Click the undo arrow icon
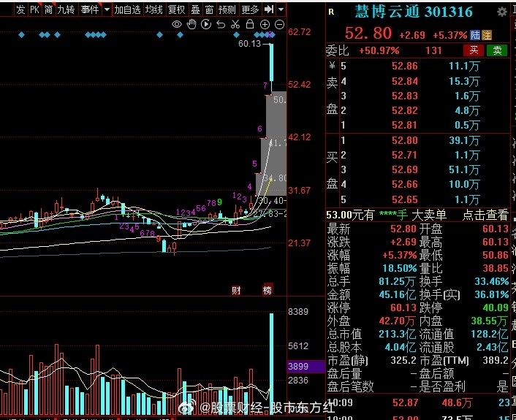Screen dimensions: 516x420 [x=221, y=24]
